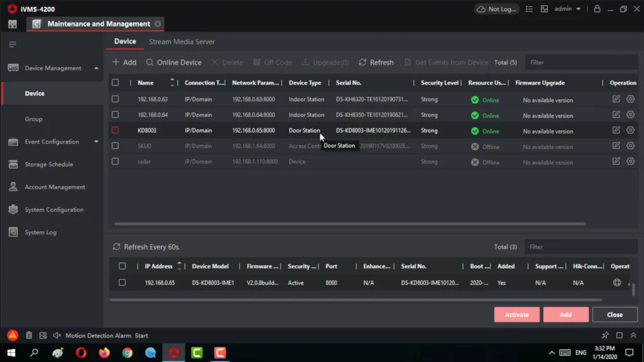Check the radar device row

(x=115, y=162)
